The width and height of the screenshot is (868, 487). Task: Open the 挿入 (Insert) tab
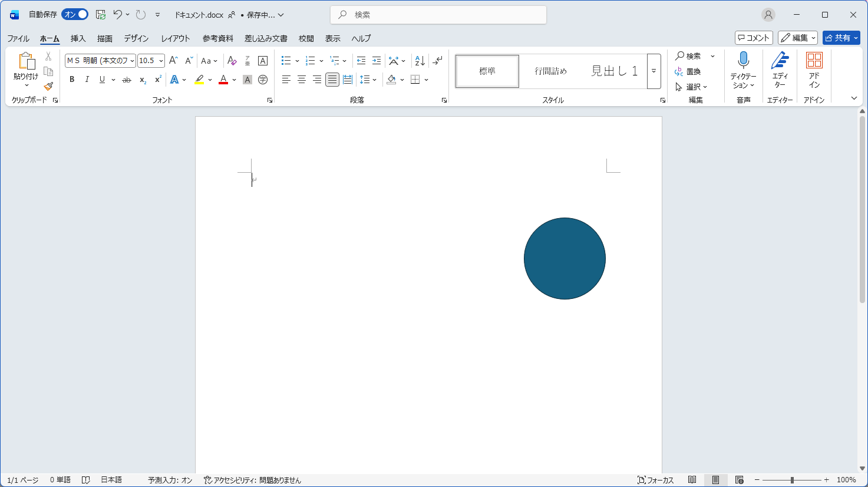coord(78,38)
